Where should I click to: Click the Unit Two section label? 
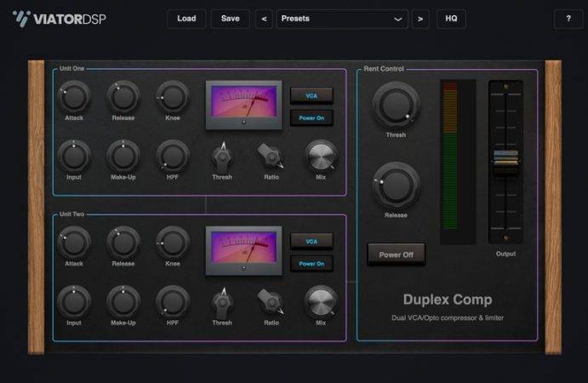(71, 214)
